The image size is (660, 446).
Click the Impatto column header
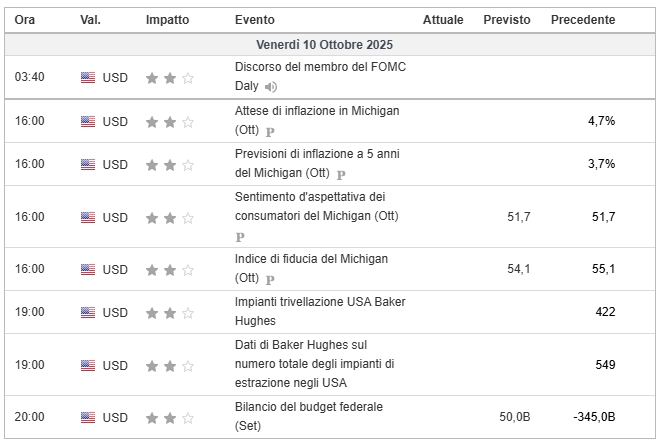click(x=166, y=20)
